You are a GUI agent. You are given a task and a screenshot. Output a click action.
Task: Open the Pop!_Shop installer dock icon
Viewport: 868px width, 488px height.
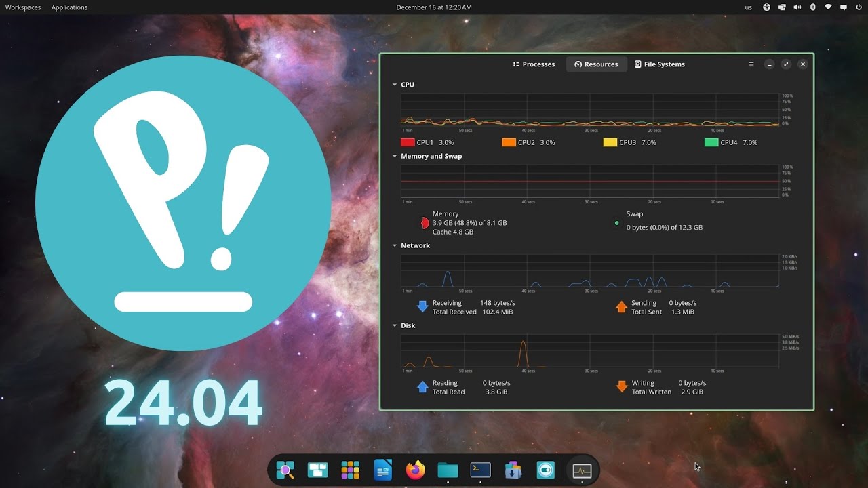(513, 470)
